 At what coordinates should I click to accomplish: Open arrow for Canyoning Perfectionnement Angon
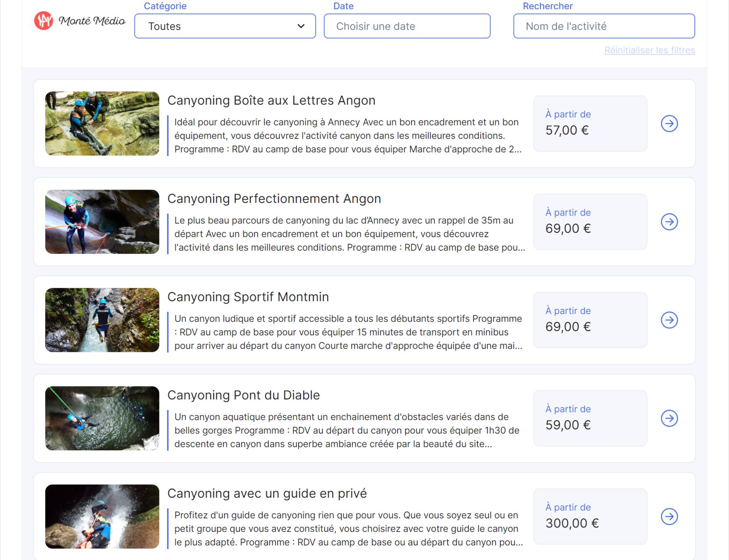click(669, 222)
